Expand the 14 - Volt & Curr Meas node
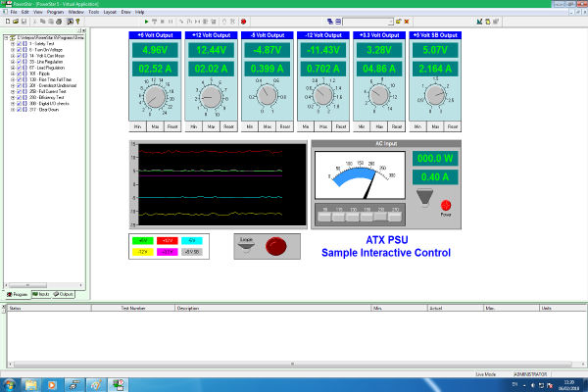The width and height of the screenshot is (588, 392). (x=13, y=56)
